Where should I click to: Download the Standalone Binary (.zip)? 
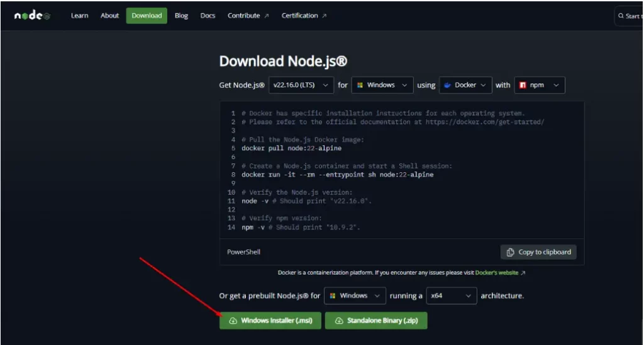coord(376,320)
